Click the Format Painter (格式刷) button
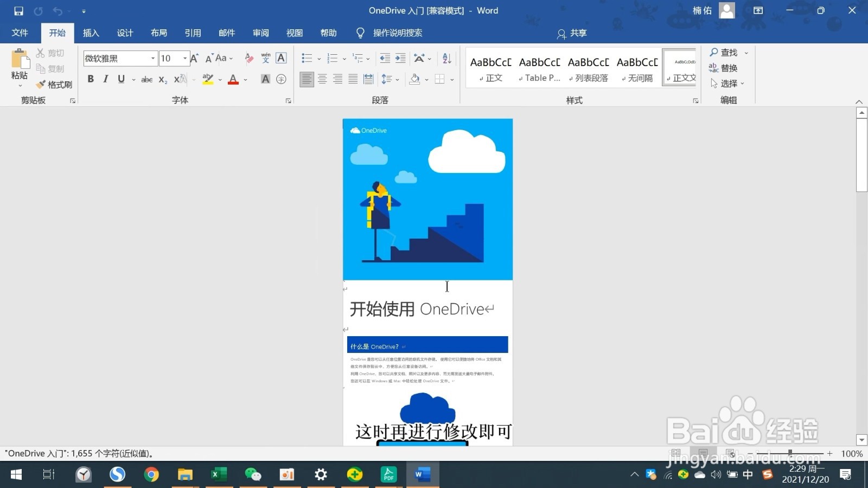This screenshot has height=488, width=868. pyautogui.click(x=54, y=85)
